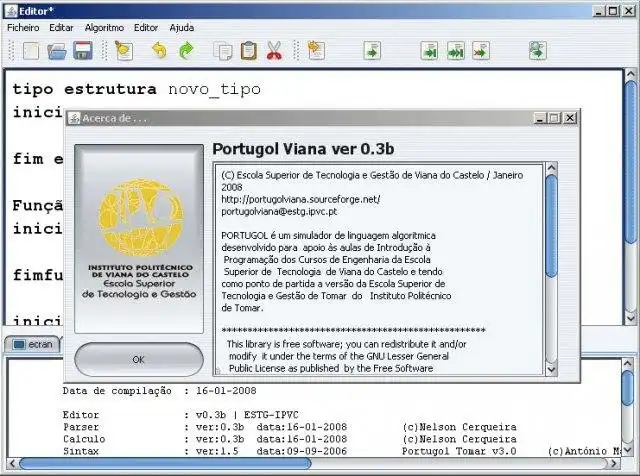Click console panel scroll down arrow
Viewport: 640px width, 476px height.
628,449
